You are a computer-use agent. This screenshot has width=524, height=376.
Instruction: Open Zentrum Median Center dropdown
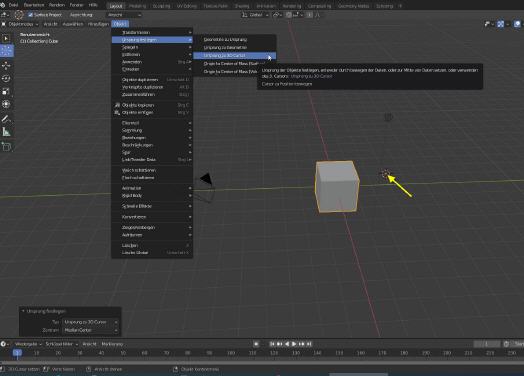click(x=90, y=330)
